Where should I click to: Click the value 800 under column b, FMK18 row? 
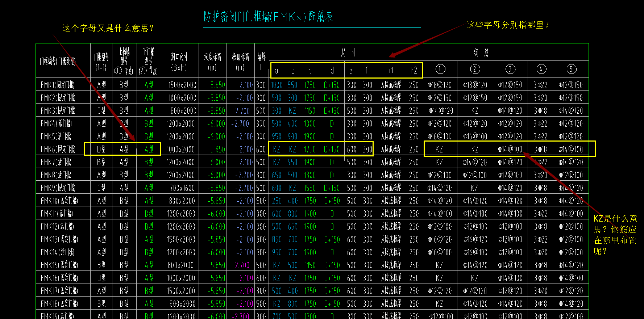click(293, 304)
